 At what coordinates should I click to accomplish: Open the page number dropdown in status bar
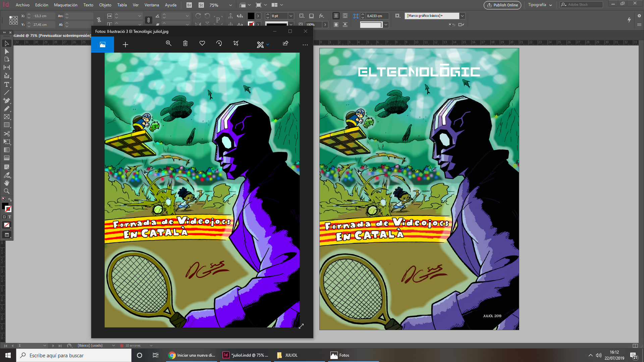click(x=45, y=346)
